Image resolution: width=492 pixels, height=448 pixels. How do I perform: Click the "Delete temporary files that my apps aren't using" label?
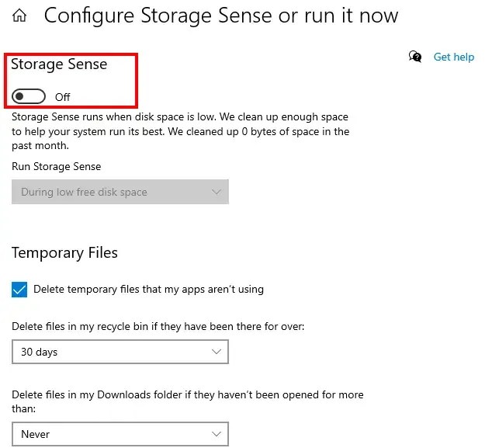tap(148, 290)
